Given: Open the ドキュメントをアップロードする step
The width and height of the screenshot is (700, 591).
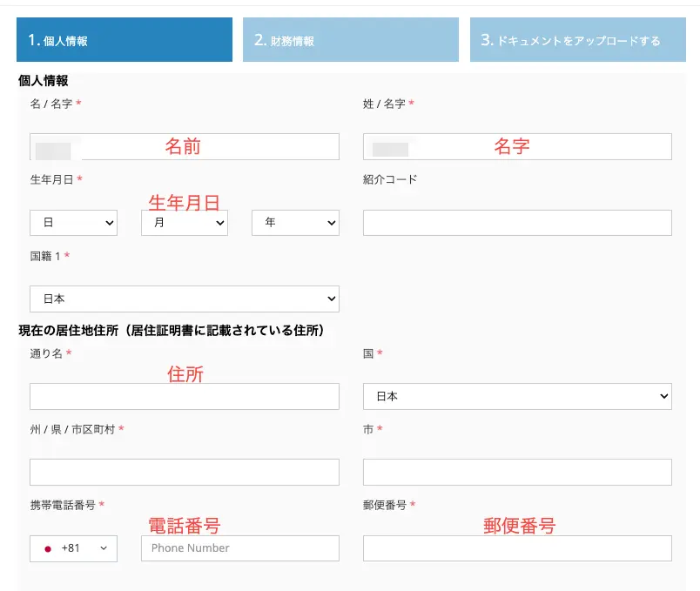Looking at the screenshot, I should click(x=577, y=39).
